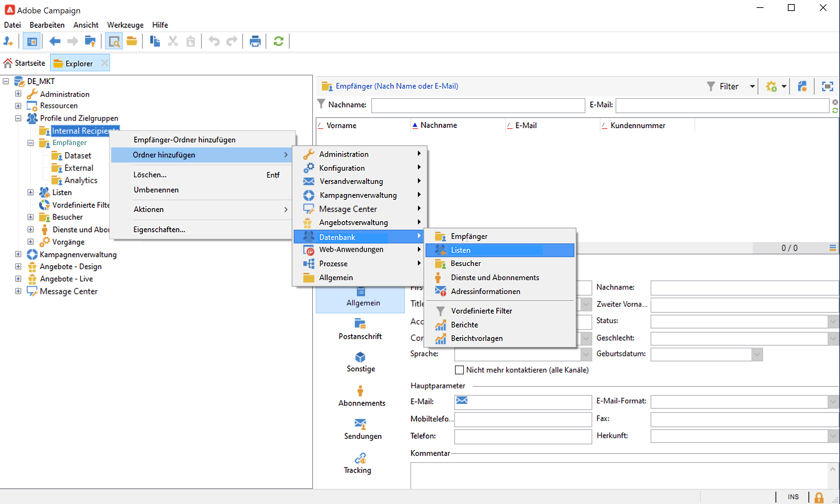Click the print toolbar icon
Image resolution: width=840 pixels, height=504 pixels.
(255, 41)
